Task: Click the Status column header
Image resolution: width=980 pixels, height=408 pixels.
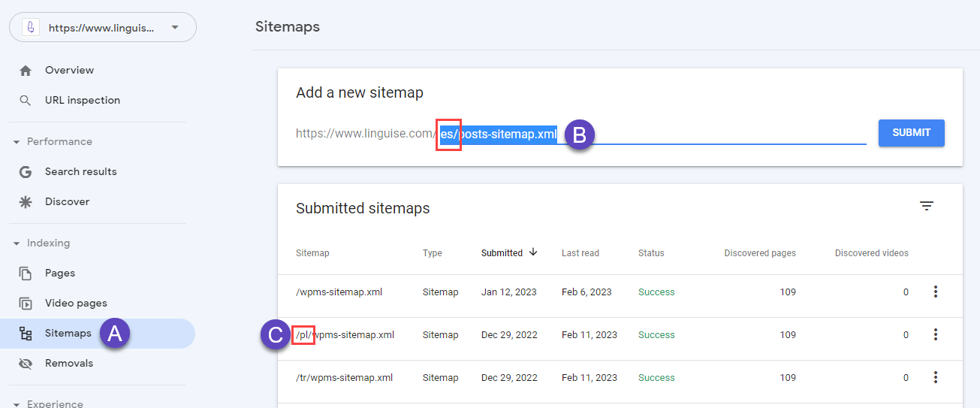Action: [651, 253]
